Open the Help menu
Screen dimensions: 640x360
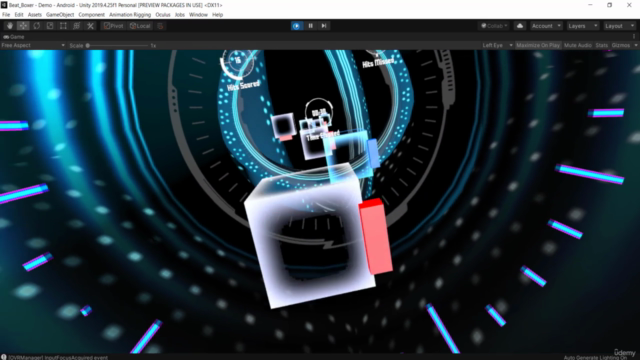coord(218,15)
